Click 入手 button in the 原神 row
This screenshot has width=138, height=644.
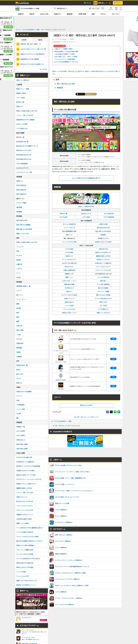point(113,339)
